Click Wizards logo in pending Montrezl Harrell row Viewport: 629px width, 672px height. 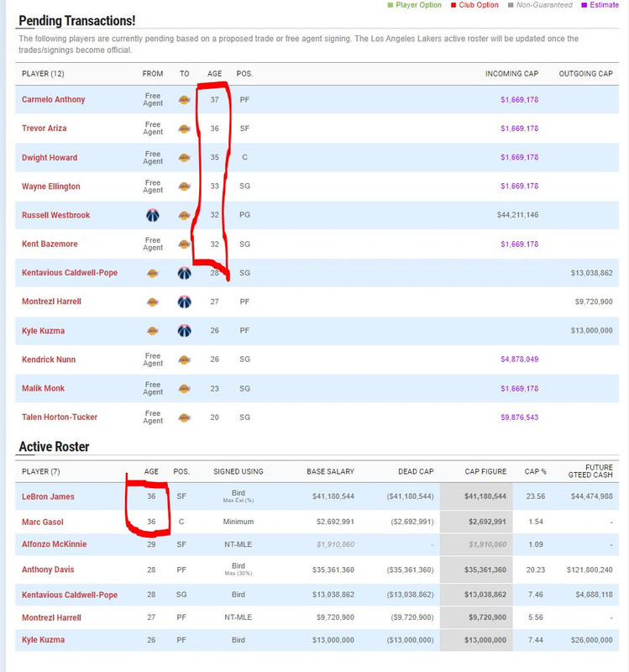(184, 302)
